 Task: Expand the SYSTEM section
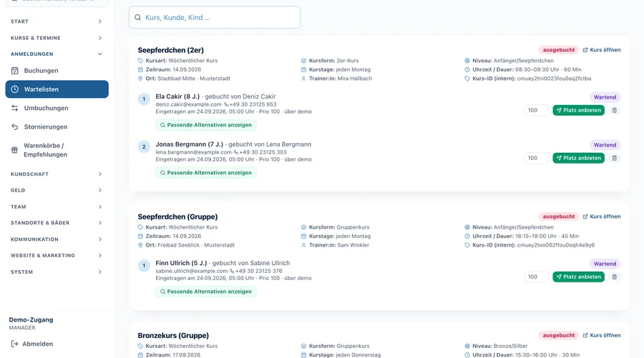pyautogui.click(x=57, y=272)
